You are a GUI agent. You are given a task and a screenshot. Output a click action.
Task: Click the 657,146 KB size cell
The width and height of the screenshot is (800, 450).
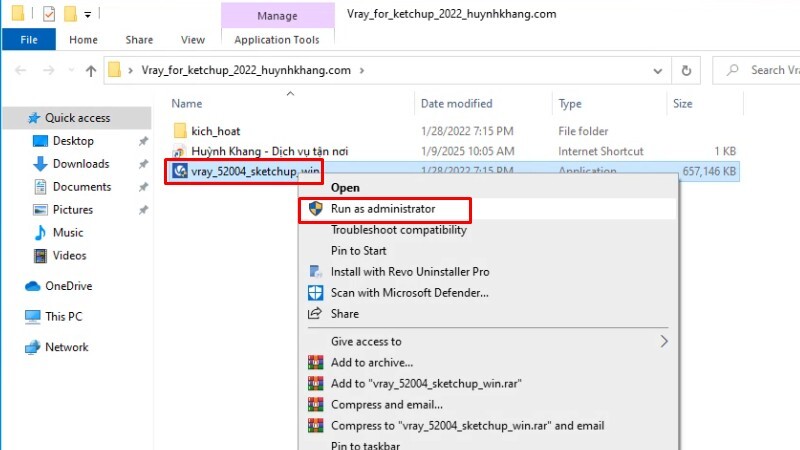point(709,171)
